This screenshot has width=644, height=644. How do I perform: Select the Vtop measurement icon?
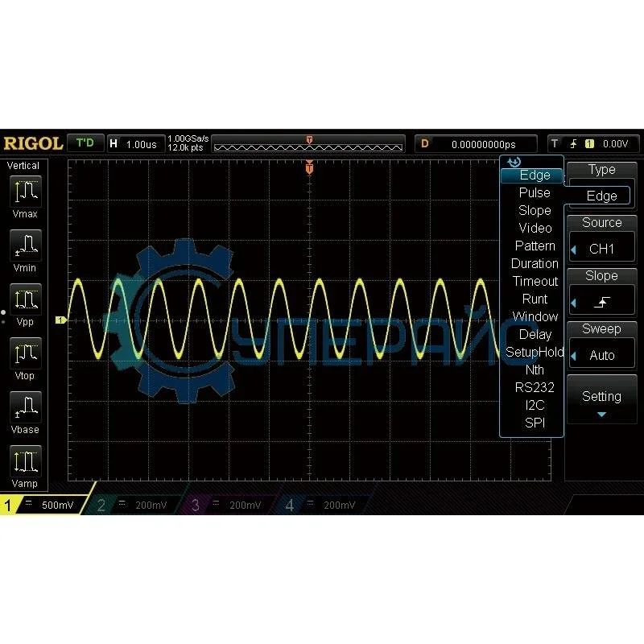click(x=25, y=354)
